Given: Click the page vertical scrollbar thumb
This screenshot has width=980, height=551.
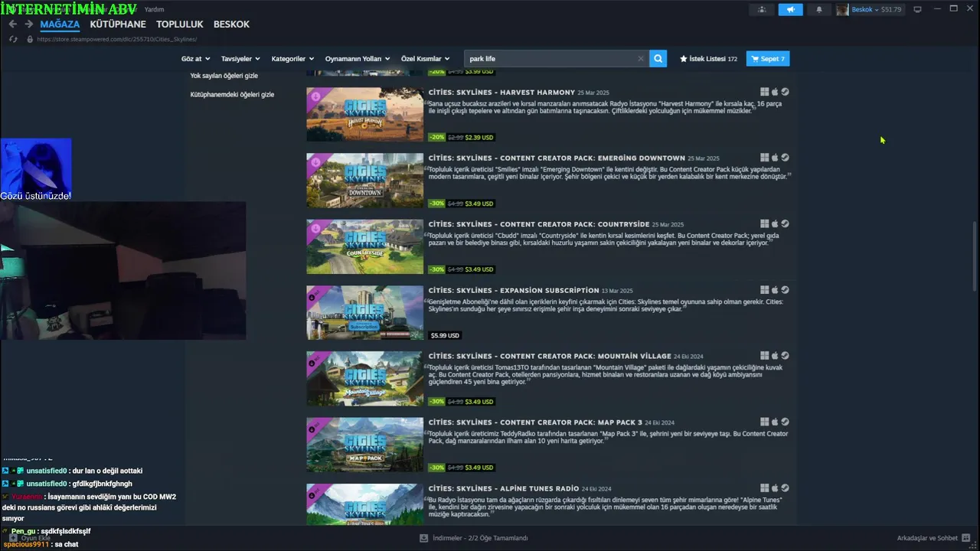Looking at the screenshot, I should [975, 256].
